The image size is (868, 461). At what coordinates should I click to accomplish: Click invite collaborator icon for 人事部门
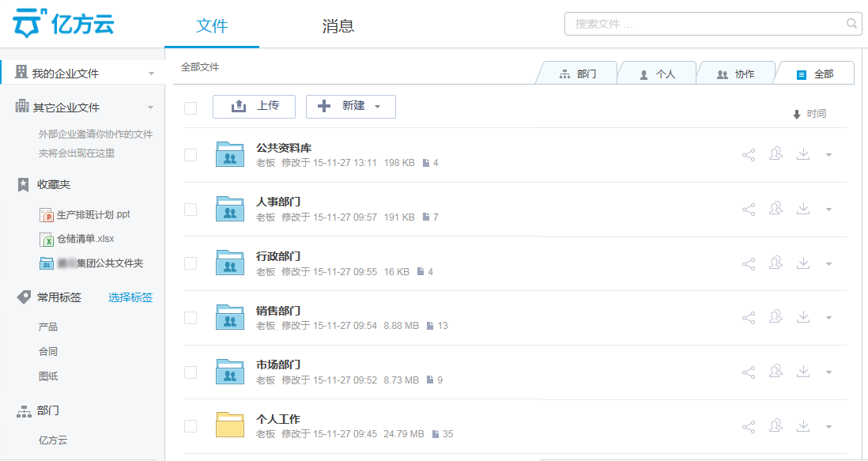776,210
